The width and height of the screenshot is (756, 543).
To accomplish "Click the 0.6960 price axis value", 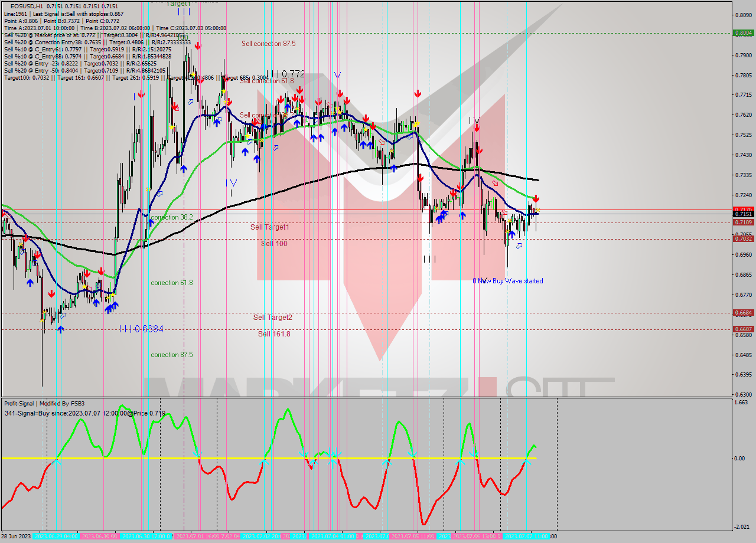I will (742, 255).
